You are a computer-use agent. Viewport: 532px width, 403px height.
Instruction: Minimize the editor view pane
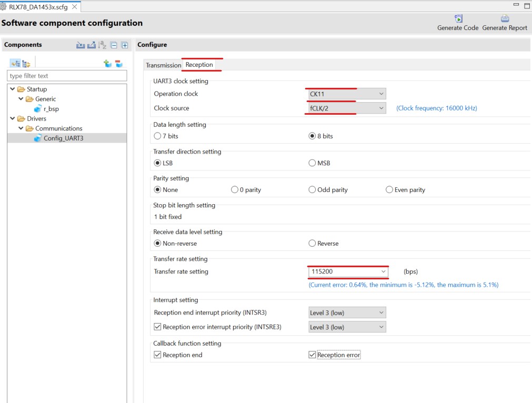pyautogui.click(x=516, y=4)
